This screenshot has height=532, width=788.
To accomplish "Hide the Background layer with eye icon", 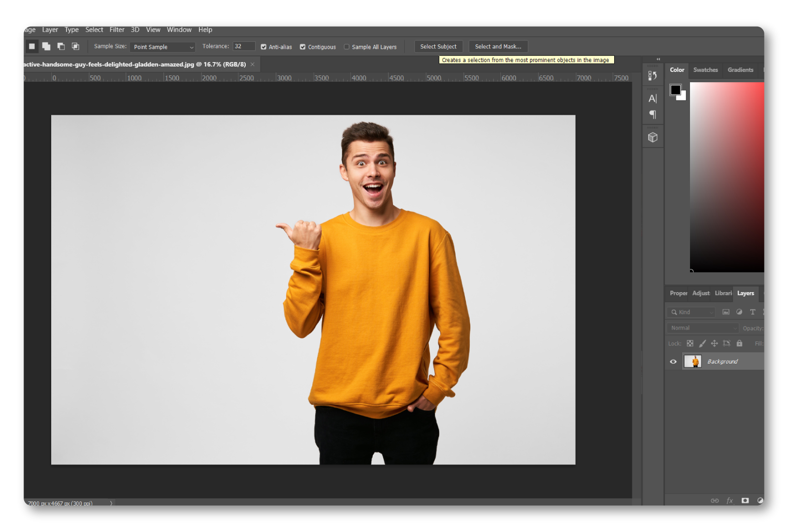I will (673, 362).
